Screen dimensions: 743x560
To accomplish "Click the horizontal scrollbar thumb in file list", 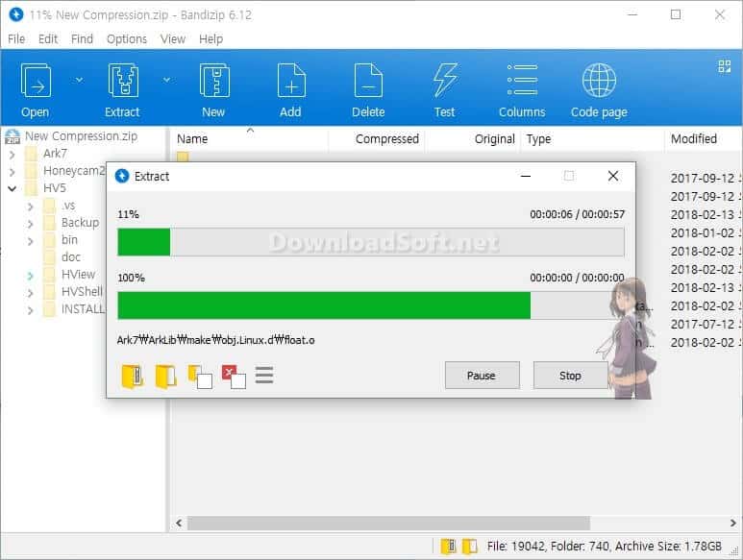I will click(x=388, y=523).
